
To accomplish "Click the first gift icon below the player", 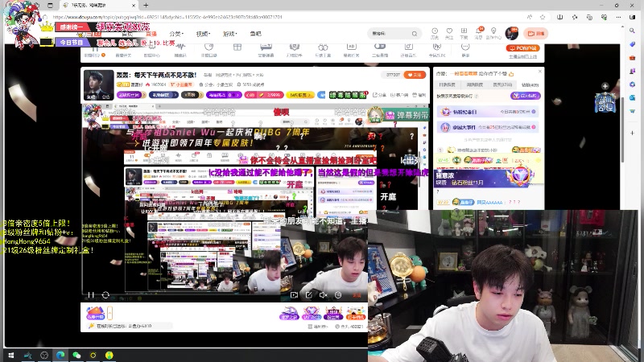I will pos(289,314).
